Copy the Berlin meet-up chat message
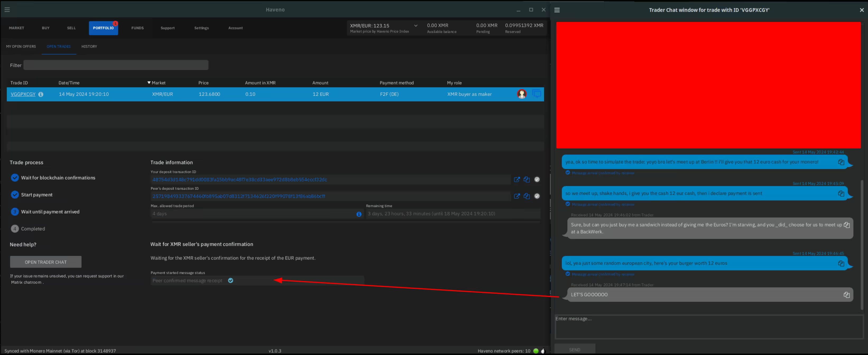This screenshot has width=868, height=355. point(841,162)
